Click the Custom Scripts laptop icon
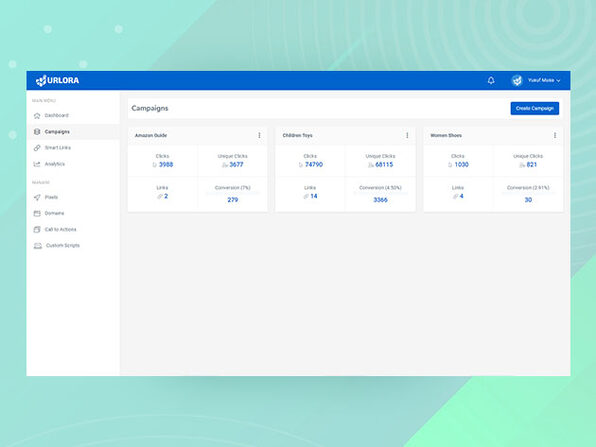Screen dimensions: 596x447 (x=38, y=246)
